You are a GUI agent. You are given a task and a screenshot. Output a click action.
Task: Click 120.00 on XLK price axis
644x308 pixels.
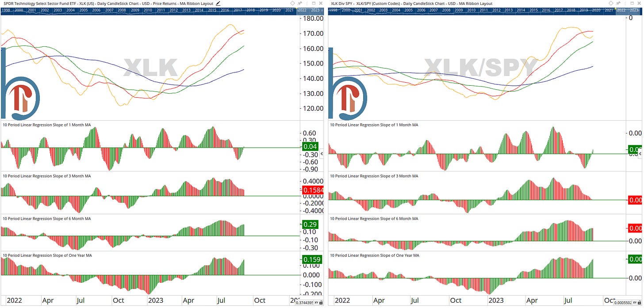(313, 108)
